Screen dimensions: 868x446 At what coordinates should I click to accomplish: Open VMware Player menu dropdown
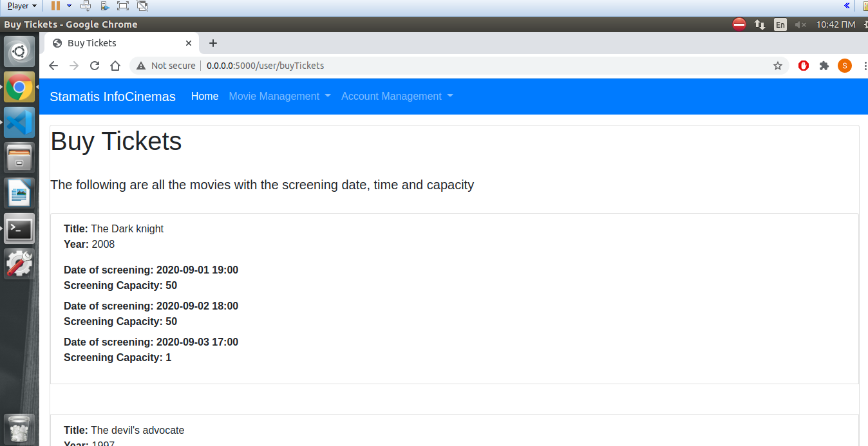[22, 6]
